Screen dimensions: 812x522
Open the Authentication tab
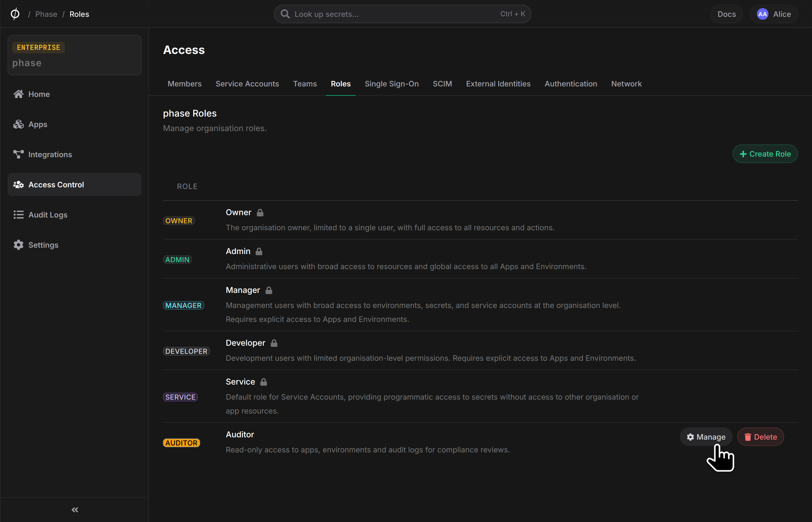[x=571, y=84]
